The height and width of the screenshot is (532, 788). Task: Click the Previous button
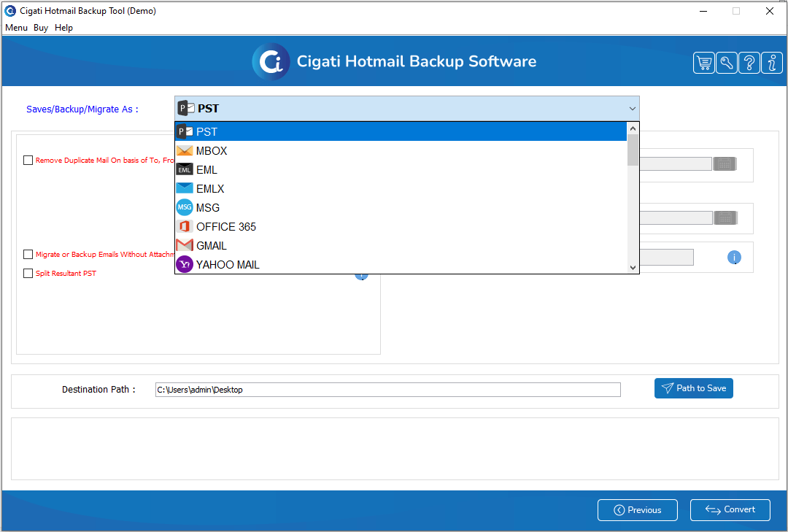coord(637,510)
